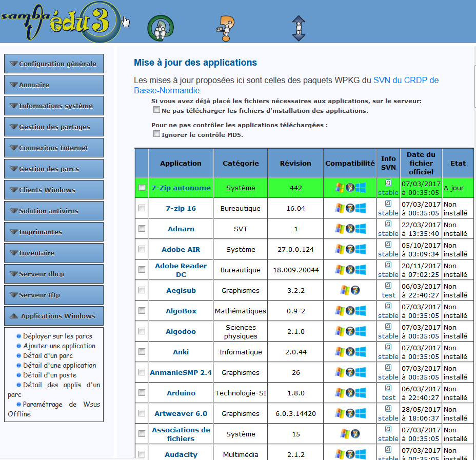476x460 pixels.
Task: Open SVN info icon for Algodoo
Action: click(388, 327)
